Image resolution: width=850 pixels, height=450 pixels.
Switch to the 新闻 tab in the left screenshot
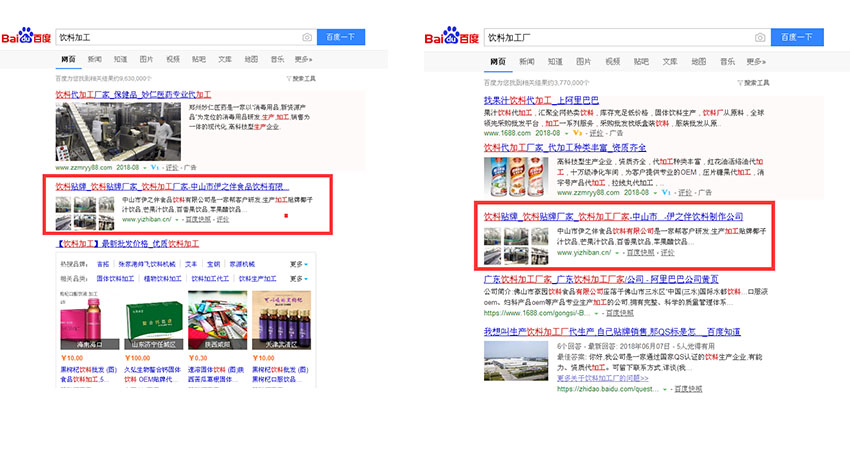[94, 59]
